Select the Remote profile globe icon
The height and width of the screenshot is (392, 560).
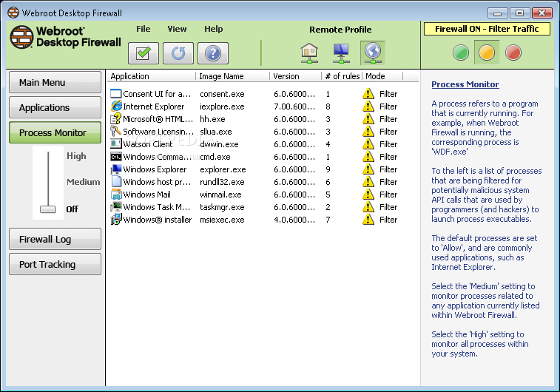(x=373, y=53)
